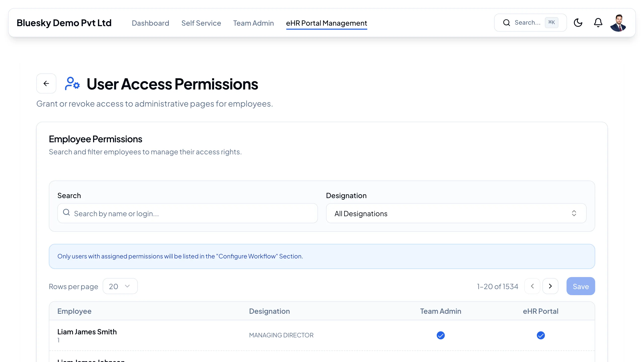Click the Employee column header
The width and height of the screenshot is (644, 362).
click(74, 311)
